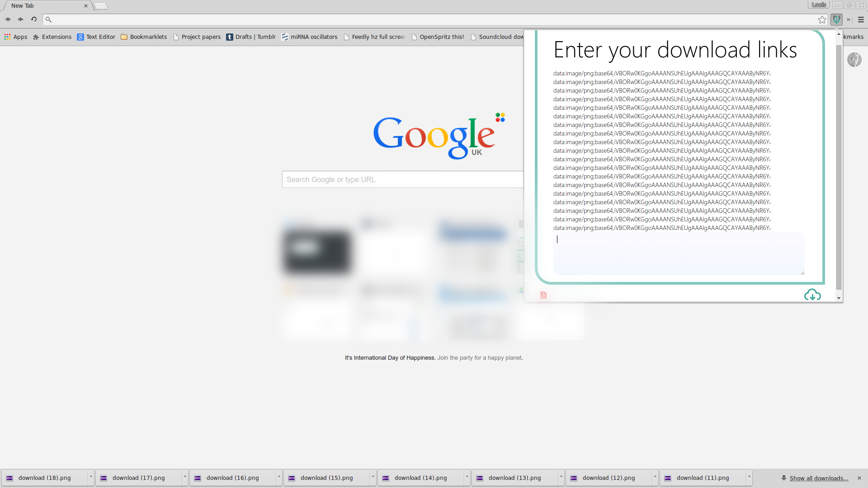The image size is (868, 488).
Task: Click the error/warning icon bottom left
Action: pos(543,295)
